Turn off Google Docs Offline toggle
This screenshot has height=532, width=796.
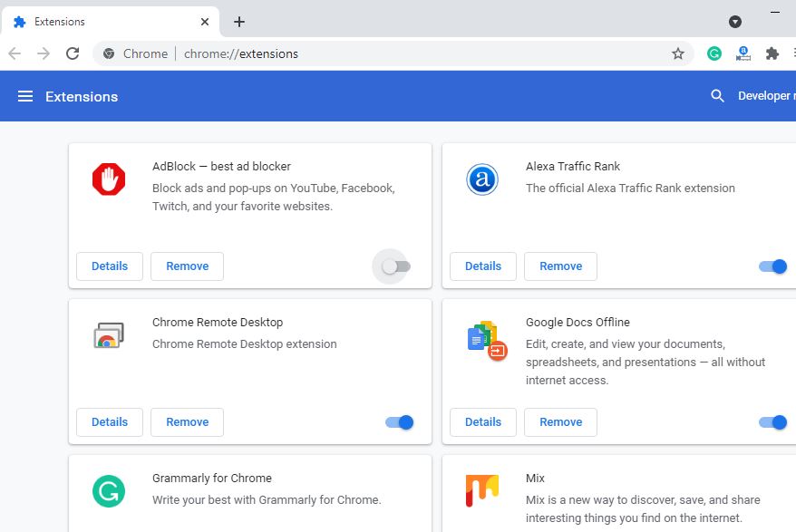[772, 422]
